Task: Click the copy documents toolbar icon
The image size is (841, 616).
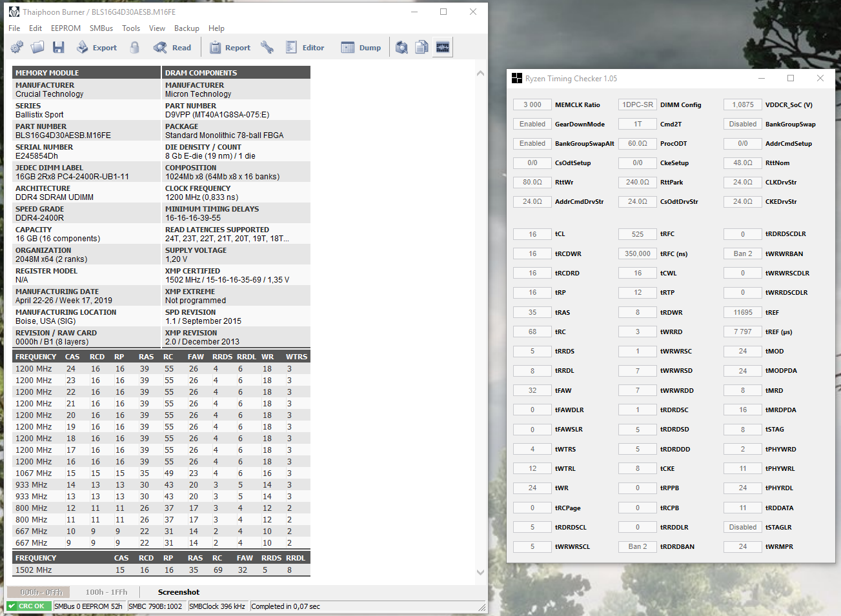Action: pyautogui.click(x=422, y=47)
